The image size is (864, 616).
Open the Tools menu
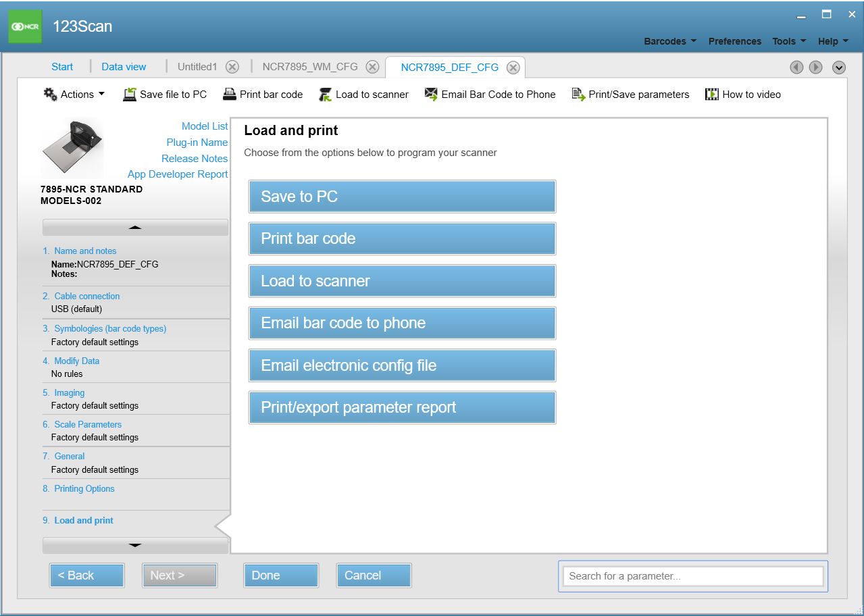point(789,41)
